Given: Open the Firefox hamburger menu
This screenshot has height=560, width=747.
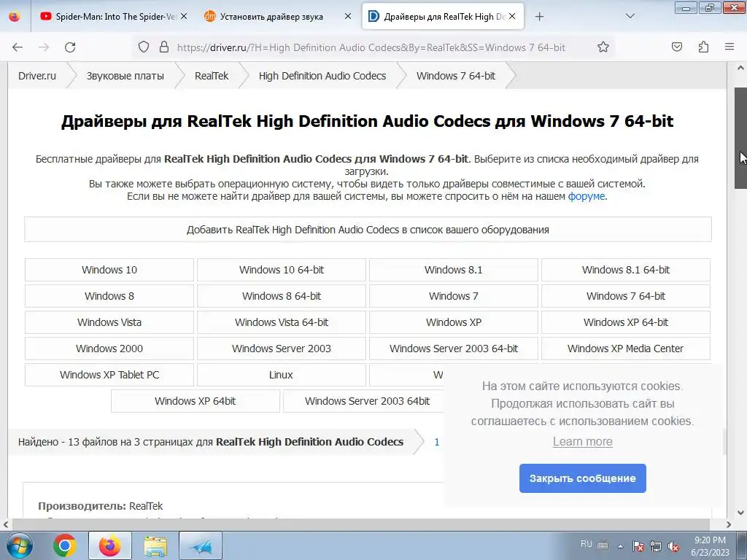Looking at the screenshot, I should tap(729, 47).
